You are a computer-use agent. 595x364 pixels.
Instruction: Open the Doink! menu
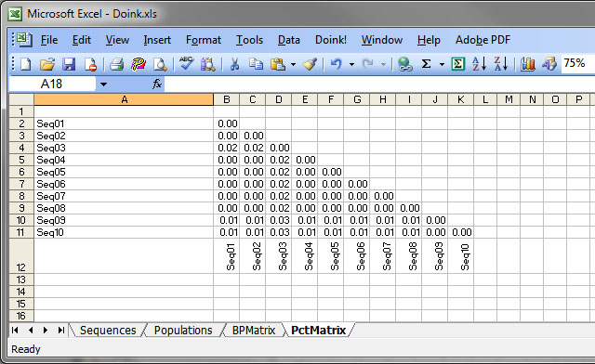click(331, 40)
